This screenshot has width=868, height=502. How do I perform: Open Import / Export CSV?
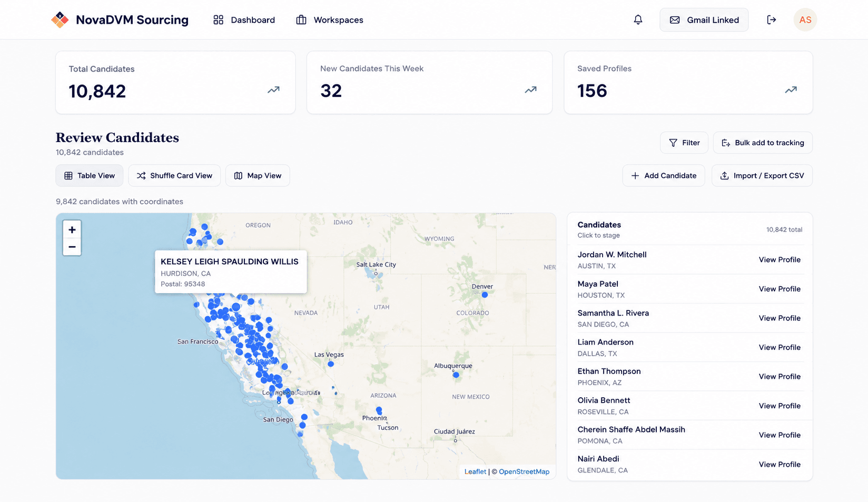click(x=762, y=176)
